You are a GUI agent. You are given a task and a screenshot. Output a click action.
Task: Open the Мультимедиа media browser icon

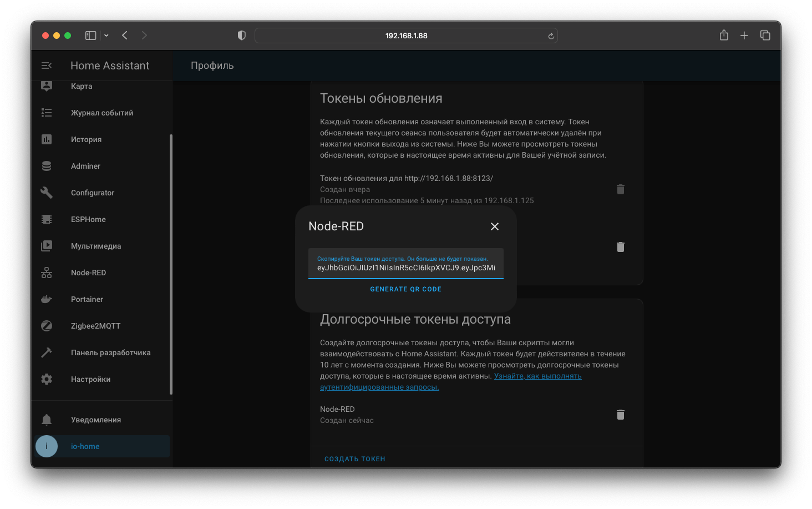[x=47, y=246]
